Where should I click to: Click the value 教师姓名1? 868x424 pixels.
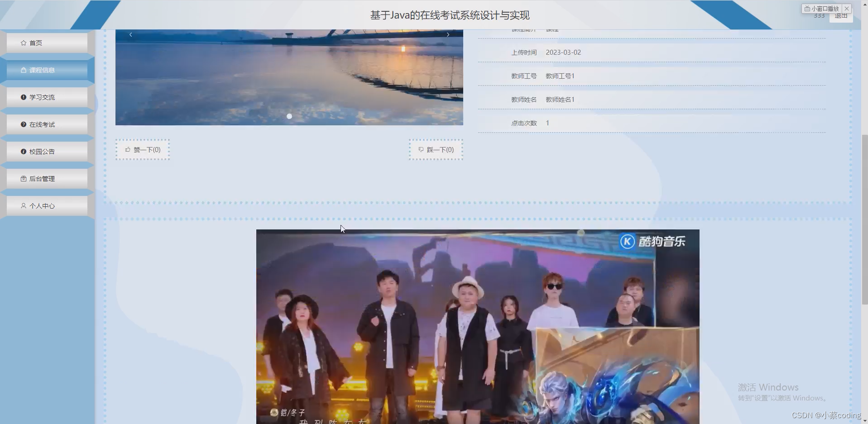click(x=560, y=100)
